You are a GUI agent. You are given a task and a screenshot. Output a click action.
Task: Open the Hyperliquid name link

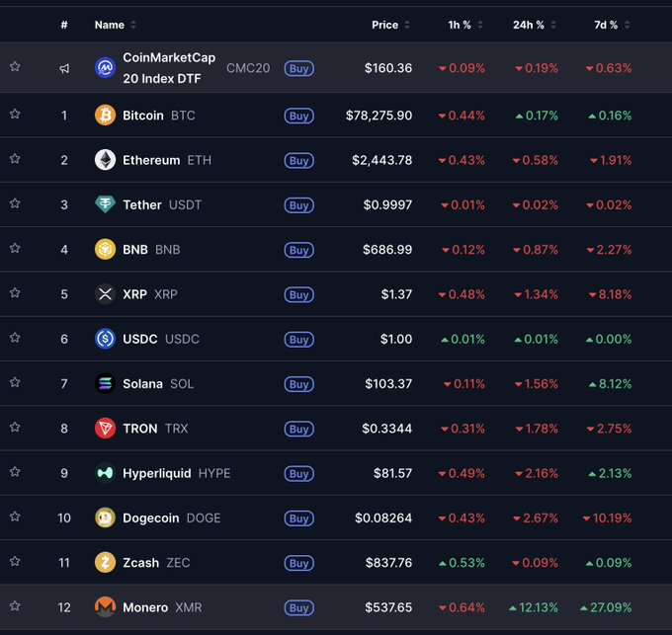click(157, 473)
